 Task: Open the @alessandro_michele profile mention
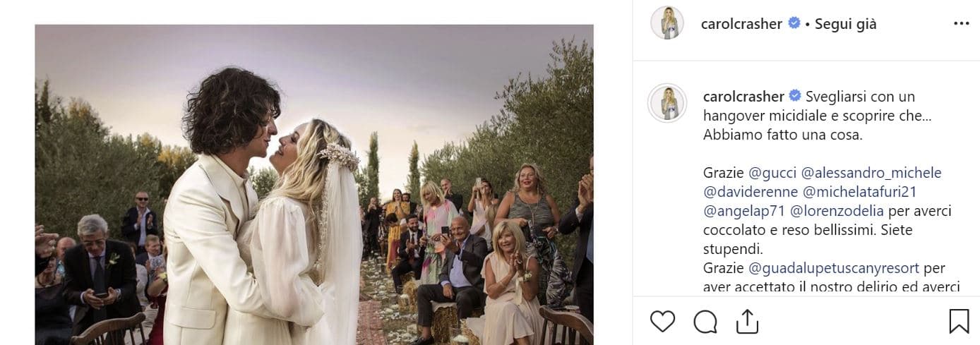point(871,173)
